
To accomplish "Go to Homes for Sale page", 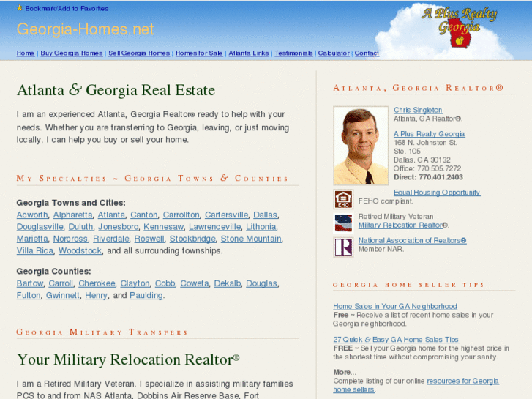I will (x=199, y=53).
